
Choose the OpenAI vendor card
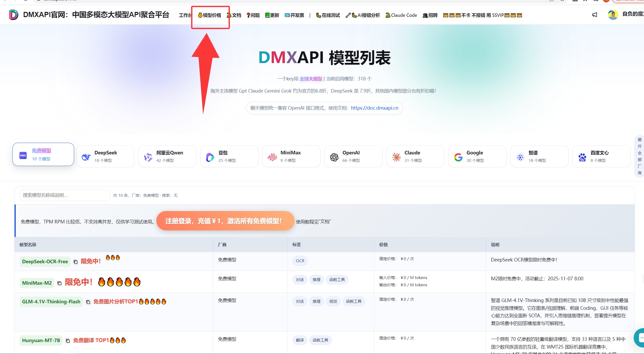pyautogui.click(x=353, y=156)
